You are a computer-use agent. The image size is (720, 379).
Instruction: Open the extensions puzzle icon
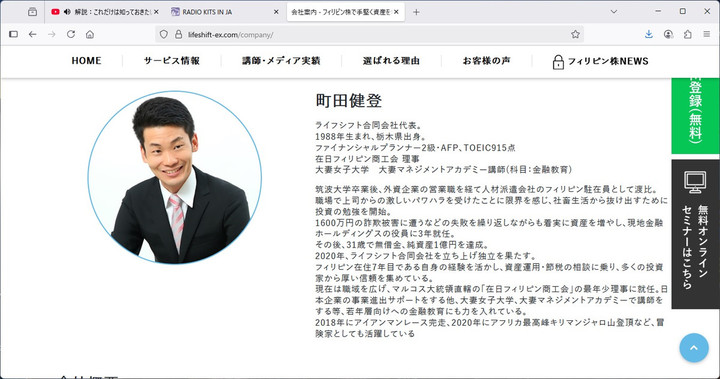[x=687, y=34]
